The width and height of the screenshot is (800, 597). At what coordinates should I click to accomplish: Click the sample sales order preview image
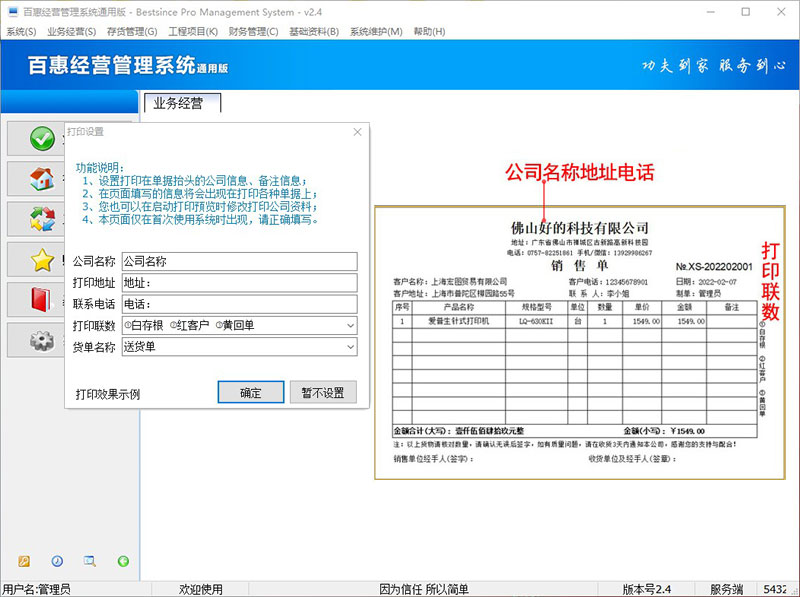pyautogui.click(x=580, y=342)
